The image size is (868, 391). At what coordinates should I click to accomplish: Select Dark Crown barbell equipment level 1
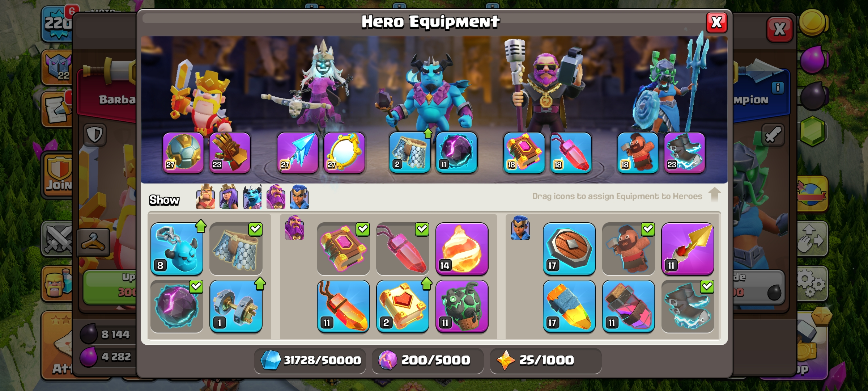click(x=236, y=306)
